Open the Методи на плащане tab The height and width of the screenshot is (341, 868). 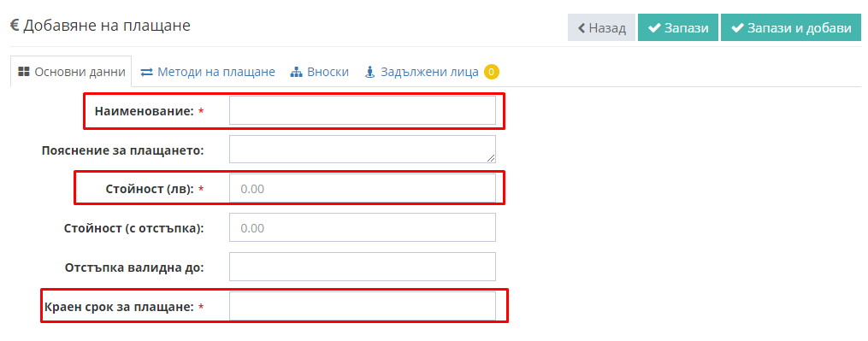208,72
